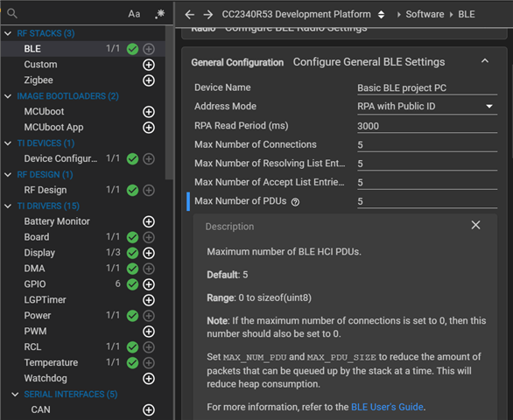Add the MCUboot module
The image size is (513, 420).
[x=149, y=112]
